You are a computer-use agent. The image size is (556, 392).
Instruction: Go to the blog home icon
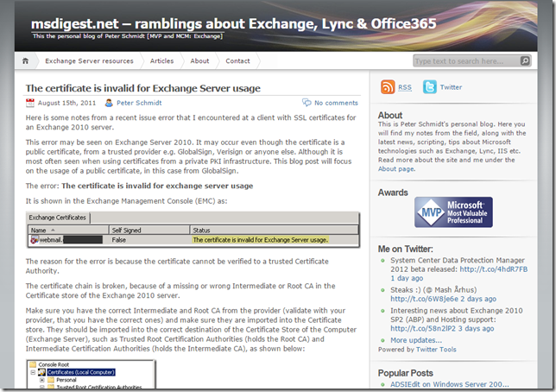pos(25,61)
